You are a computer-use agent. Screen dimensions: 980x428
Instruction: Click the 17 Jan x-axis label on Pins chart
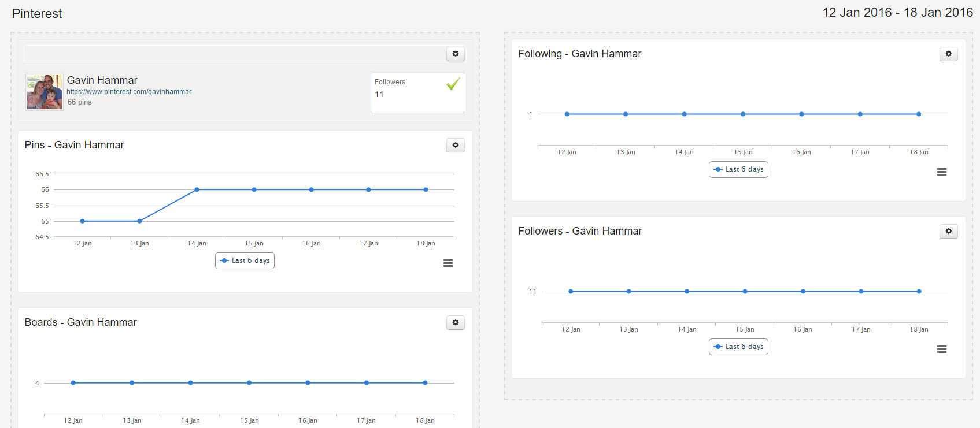click(369, 244)
